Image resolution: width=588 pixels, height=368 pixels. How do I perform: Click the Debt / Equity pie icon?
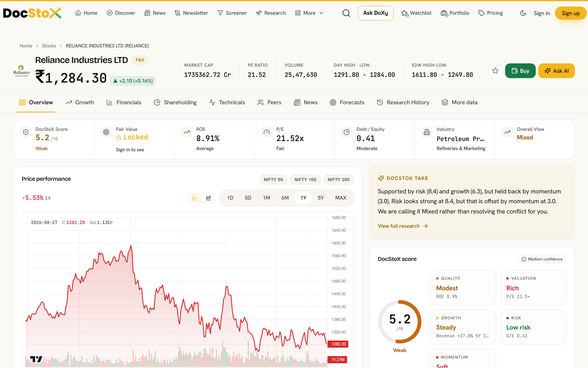(347, 132)
